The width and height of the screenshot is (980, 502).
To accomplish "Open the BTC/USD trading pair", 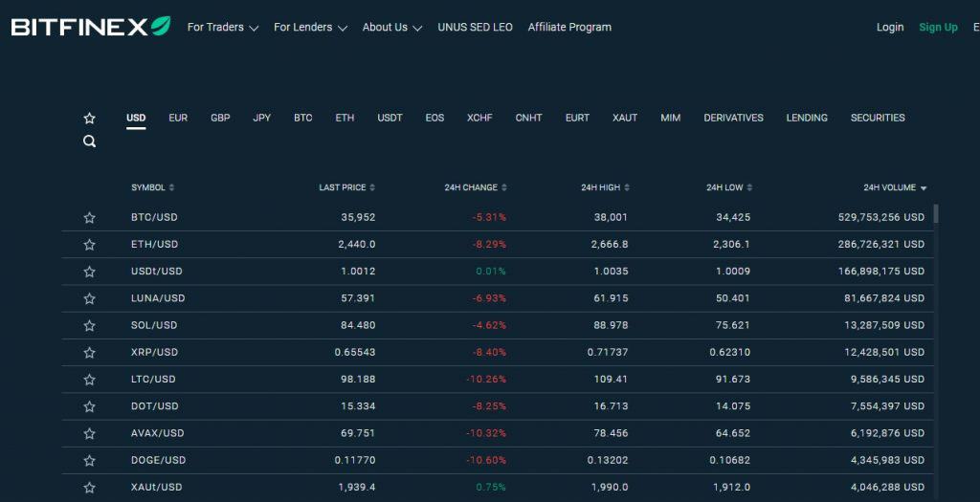I will coord(154,217).
